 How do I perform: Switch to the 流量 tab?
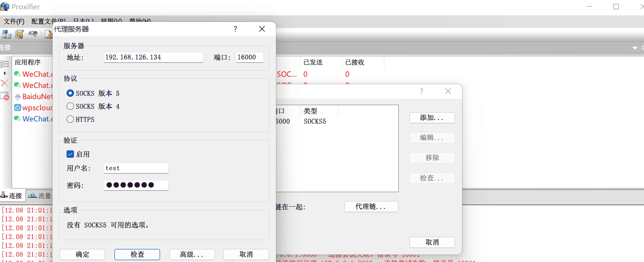[x=40, y=196]
